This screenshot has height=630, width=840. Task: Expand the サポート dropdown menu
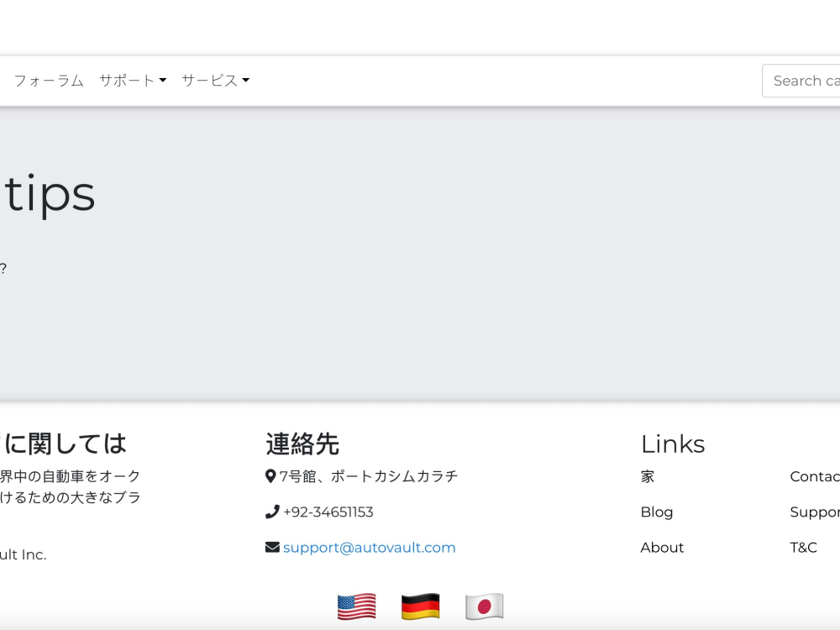[133, 81]
